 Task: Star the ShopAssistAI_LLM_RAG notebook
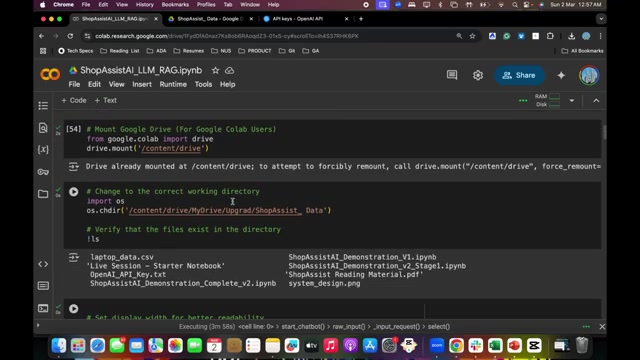point(215,70)
